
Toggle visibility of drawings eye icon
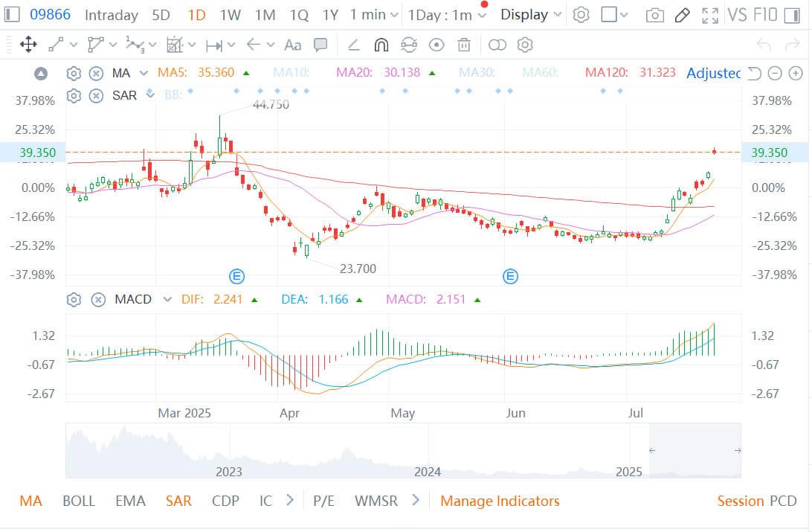436,45
